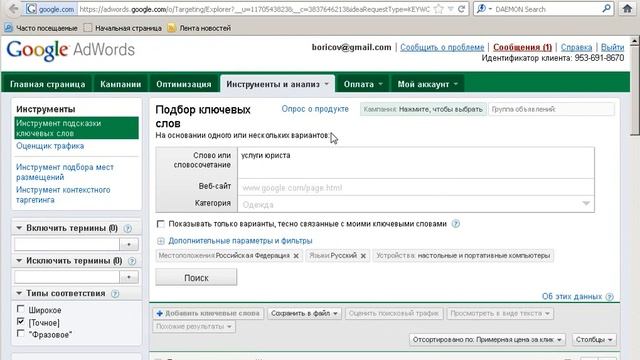Collapse the Включить термины section
This screenshot has height=360, width=640.
[x=19, y=228]
